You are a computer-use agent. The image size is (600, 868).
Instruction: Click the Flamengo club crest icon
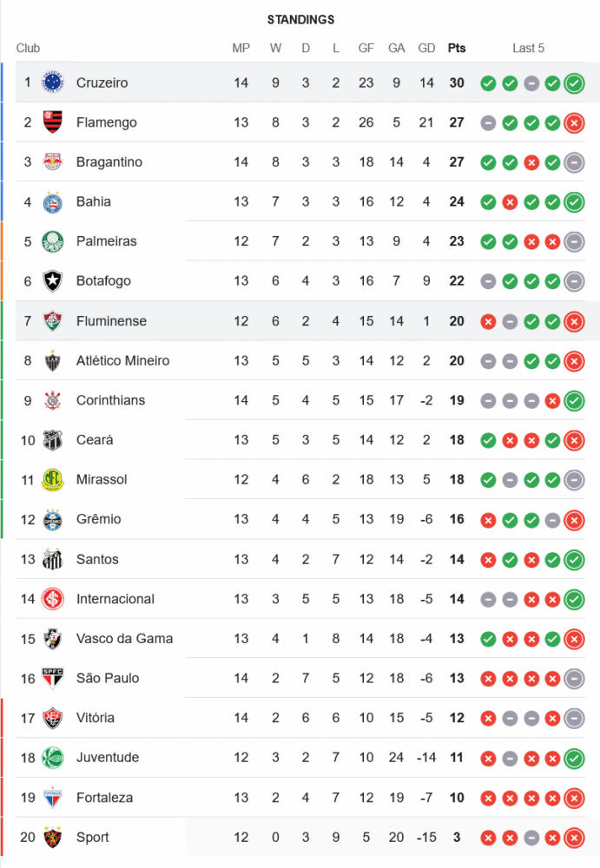(x=53, y=122)
